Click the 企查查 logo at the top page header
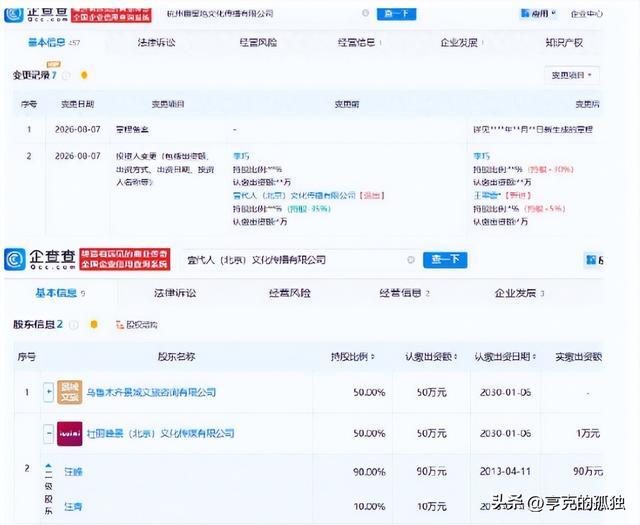Screen dimensions: 640x525 (x=36, y=13)
